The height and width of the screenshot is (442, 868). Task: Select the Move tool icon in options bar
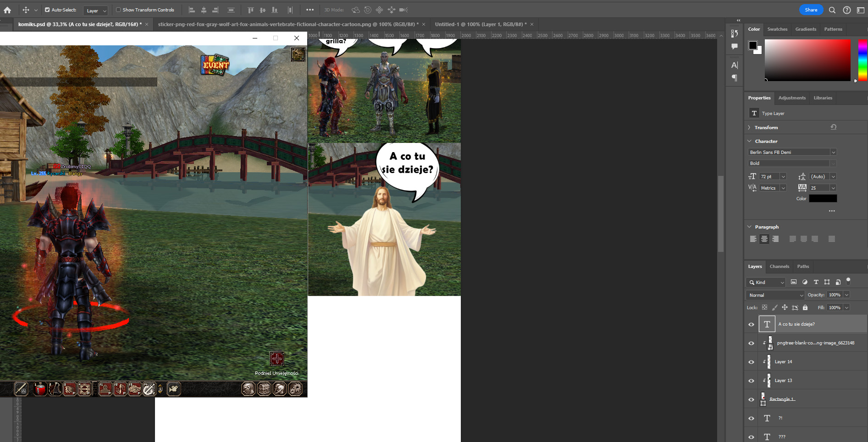[x=26, y=10]
